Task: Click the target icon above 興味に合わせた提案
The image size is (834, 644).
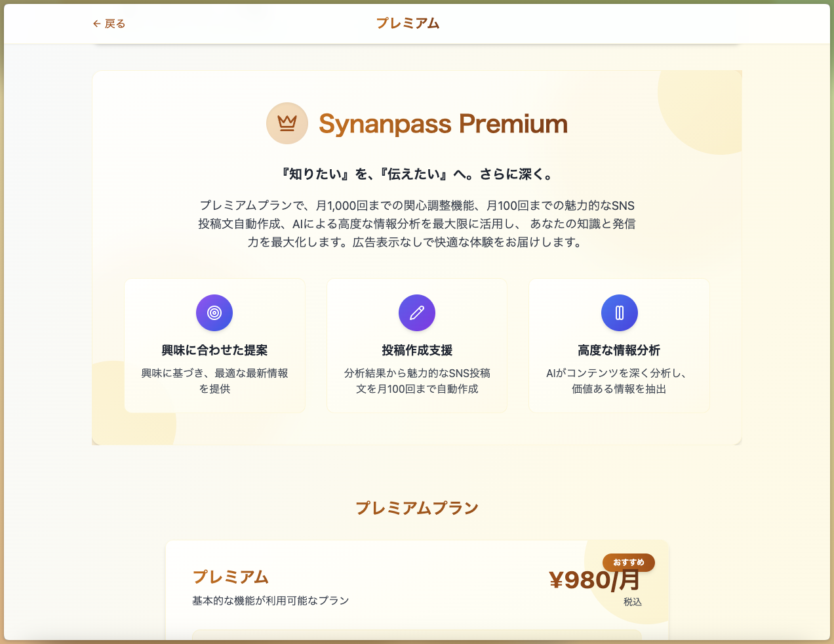Action: (x=214, y=313)
